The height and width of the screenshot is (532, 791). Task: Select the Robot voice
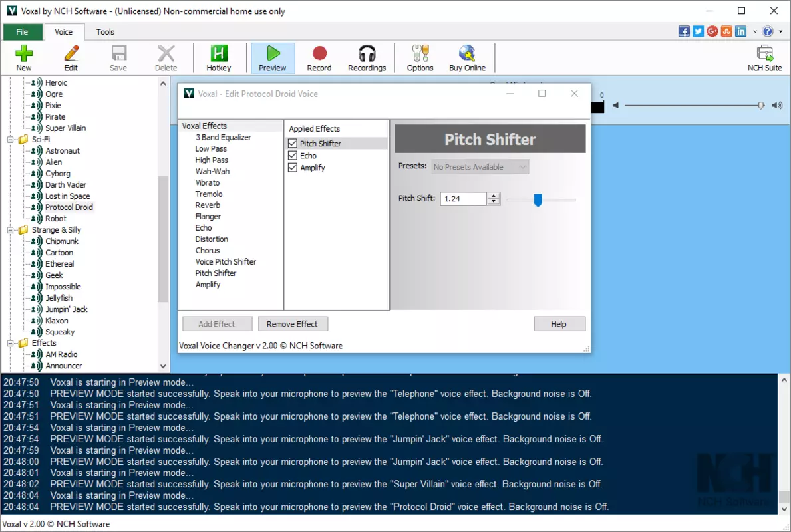click(x=55, y=218)
